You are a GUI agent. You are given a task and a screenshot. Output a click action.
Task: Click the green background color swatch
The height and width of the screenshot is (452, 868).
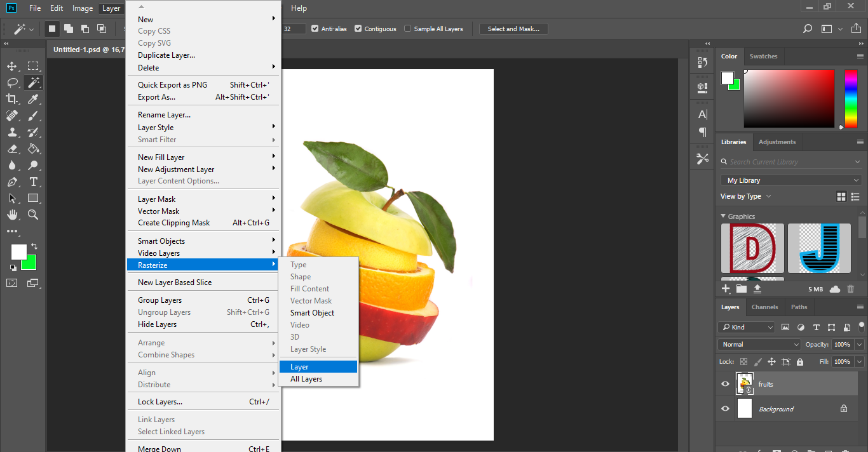31,265
